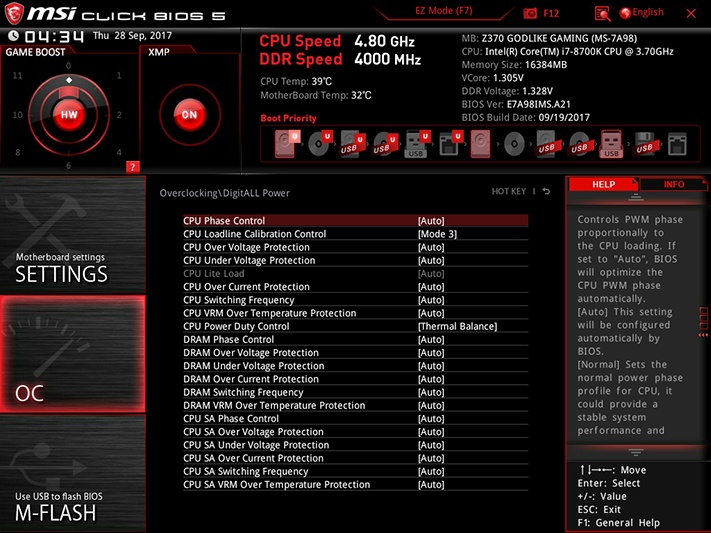This screenshot has width=711, height=533.
Task: Toggle the GAME BOOST HW knob
Action: (x=69, y=115)
